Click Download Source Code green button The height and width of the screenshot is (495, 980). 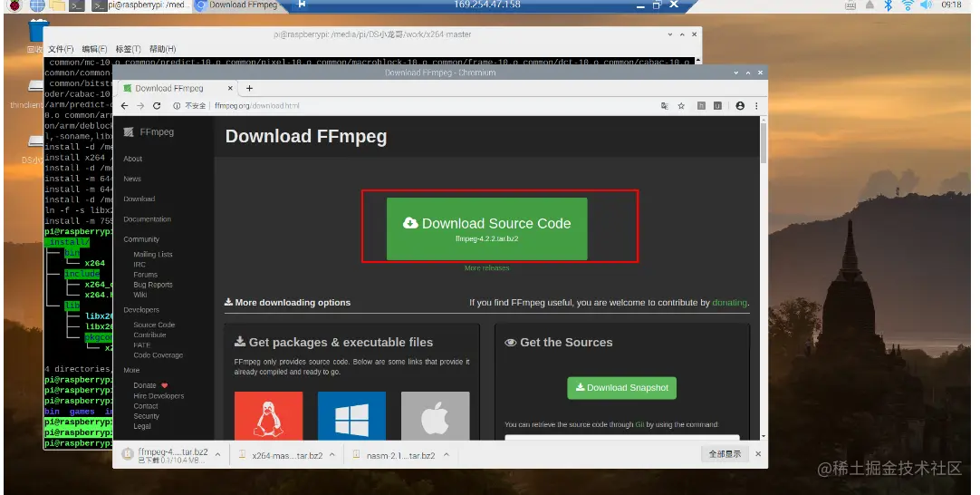pos(487,229)
